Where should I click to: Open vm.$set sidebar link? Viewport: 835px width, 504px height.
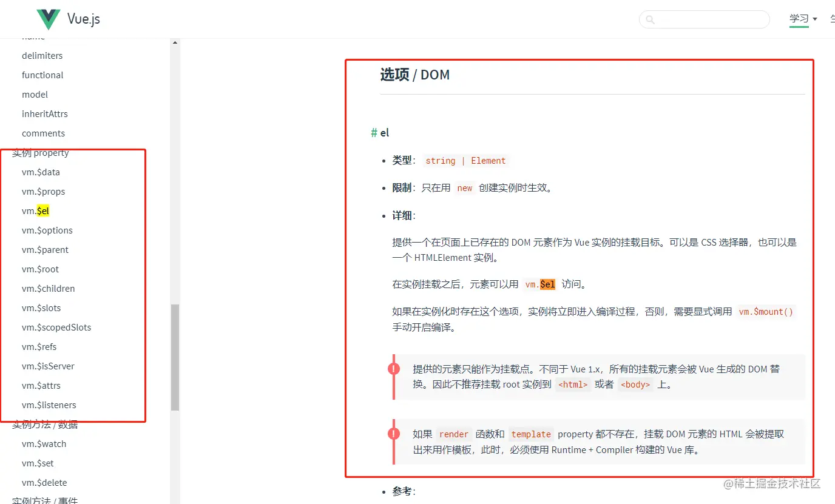tap(38, 463)
